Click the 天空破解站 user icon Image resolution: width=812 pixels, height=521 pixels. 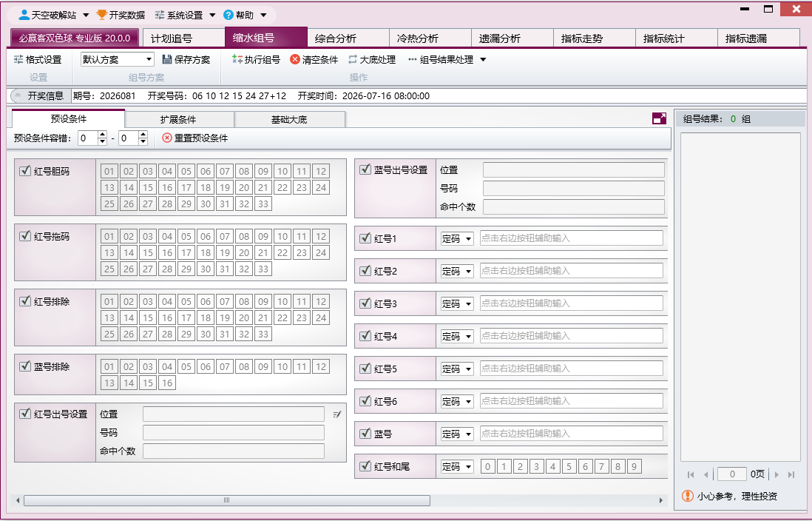click(x=24, y=15)
